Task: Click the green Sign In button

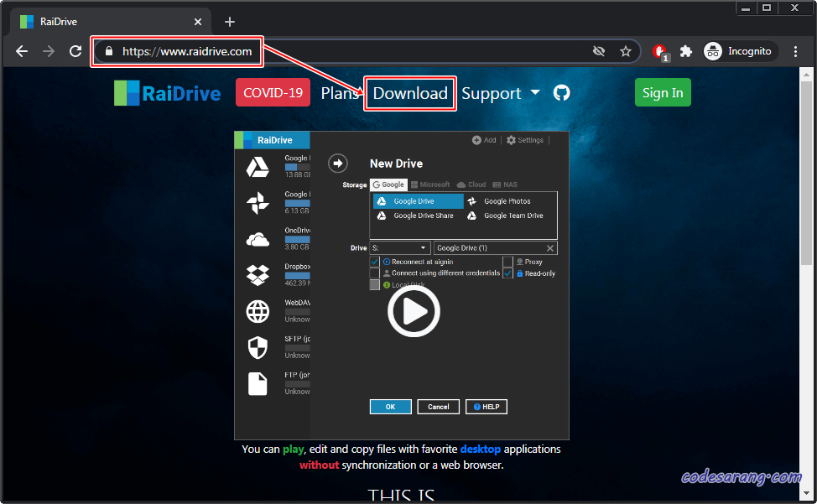Action: point(663,92)
